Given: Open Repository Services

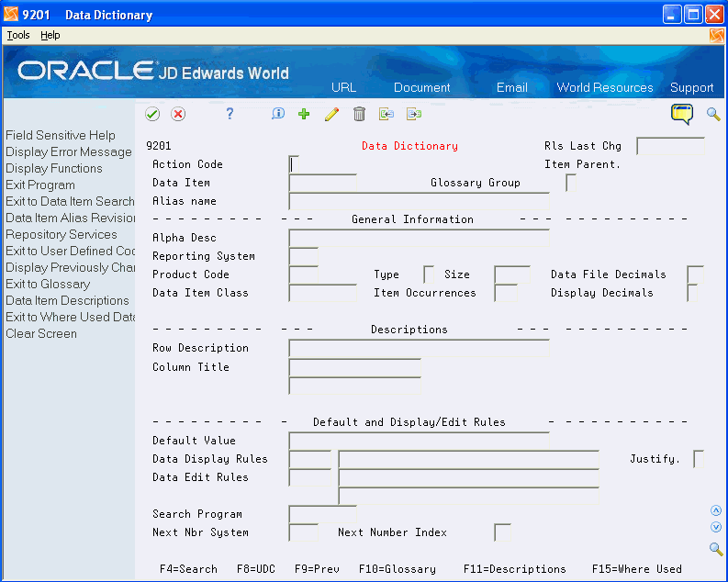Looking at the screenshot, I should [62, 234].
